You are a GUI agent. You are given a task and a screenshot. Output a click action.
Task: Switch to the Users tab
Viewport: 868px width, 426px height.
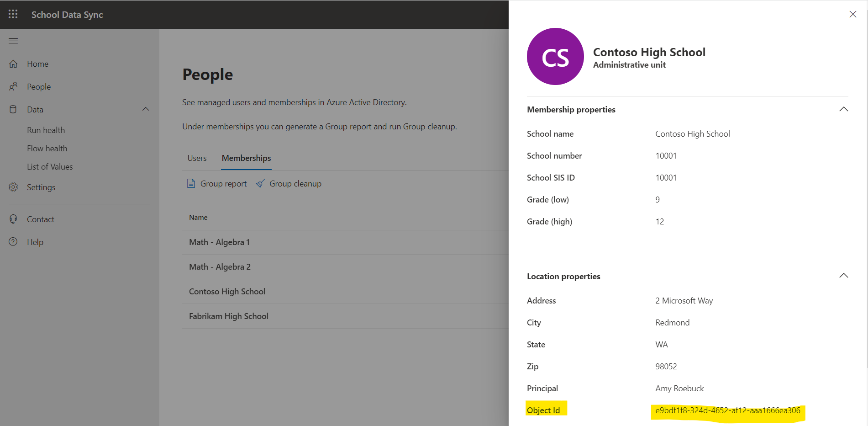(x=197, y=158)
